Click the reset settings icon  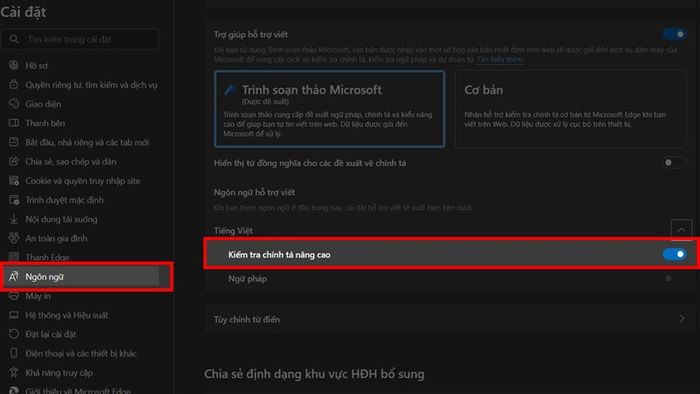click(x=14, y=334)
